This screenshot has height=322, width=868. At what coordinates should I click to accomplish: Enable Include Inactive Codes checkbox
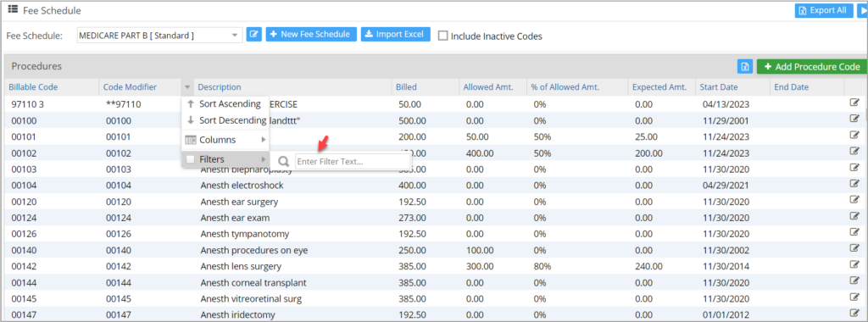pyautogui.click(x=442, y=36)
